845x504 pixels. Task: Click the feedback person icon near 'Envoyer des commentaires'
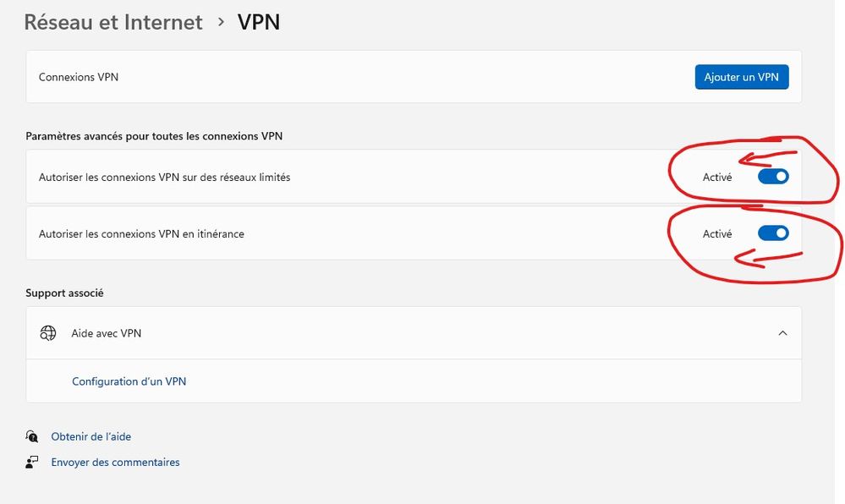click(x=31, y=462)
